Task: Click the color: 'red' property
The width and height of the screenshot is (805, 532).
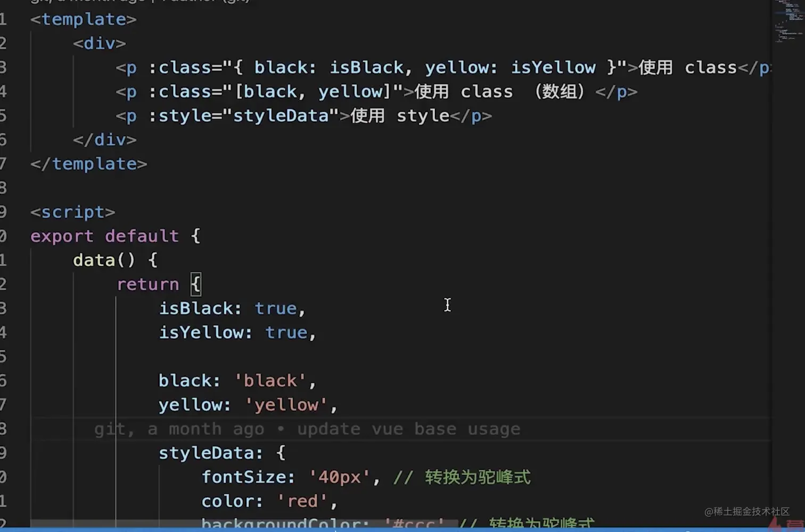Action: (266, 501)
